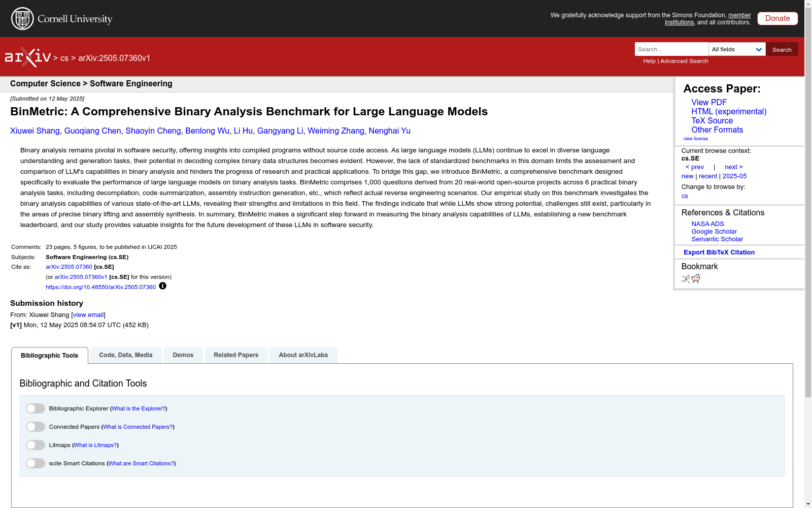Image resolution: width=812 pixels, height=508 pixels.
Task: Click the Donate button
Action: (x=777, y=18)
